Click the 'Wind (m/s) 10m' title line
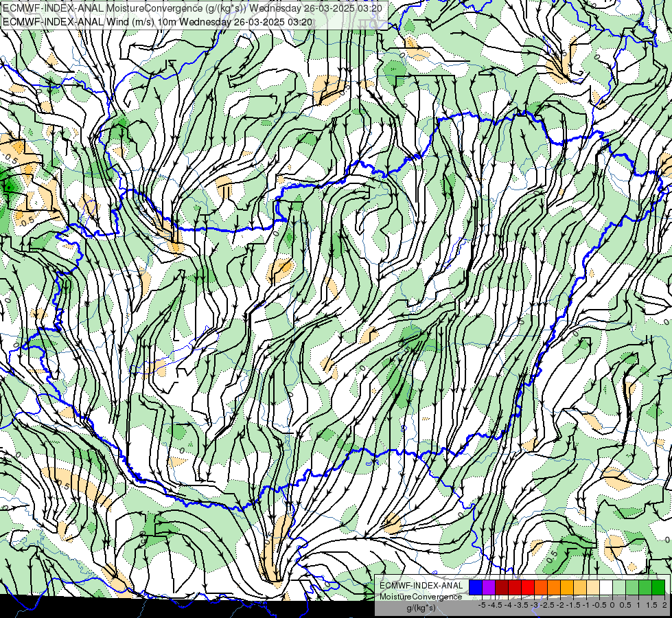Screen dimensions: 672x618 [x=157, y=22]
